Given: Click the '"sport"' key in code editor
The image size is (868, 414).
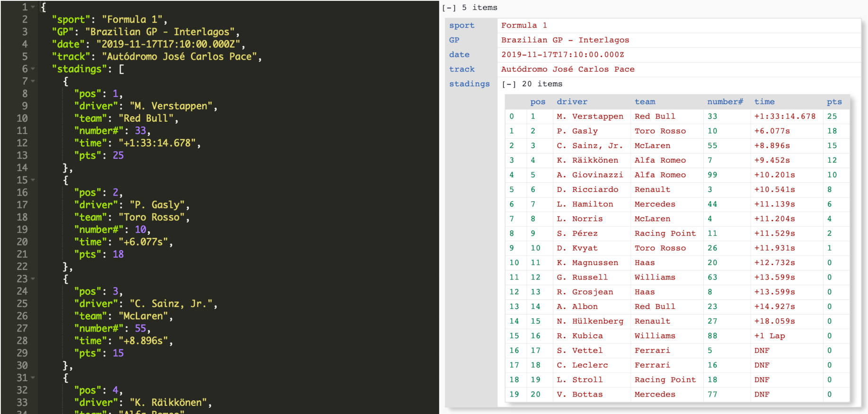Looking at the screenshot, I should pyautogui.click(x=71, y=19).
